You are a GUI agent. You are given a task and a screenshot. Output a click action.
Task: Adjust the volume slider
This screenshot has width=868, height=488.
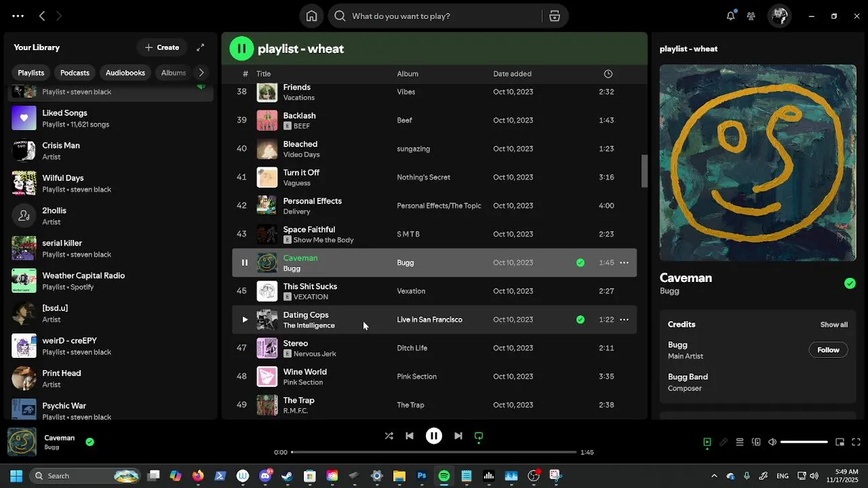click(804, 443)
